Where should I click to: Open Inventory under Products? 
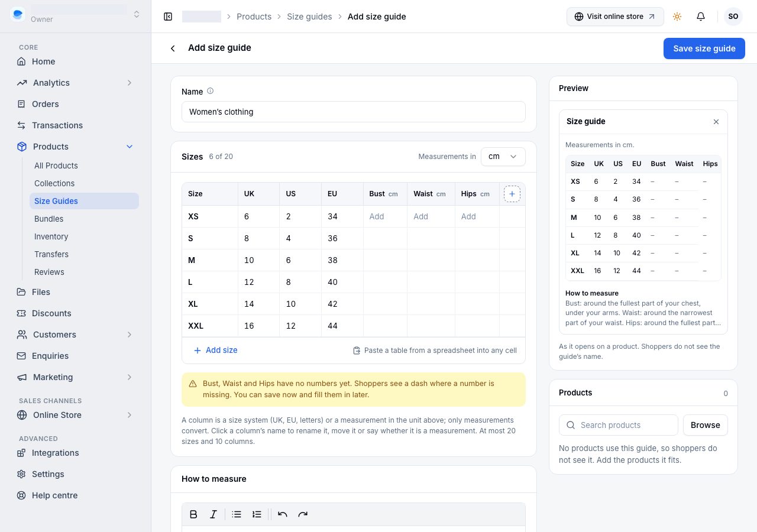click(x=84, y=236)
